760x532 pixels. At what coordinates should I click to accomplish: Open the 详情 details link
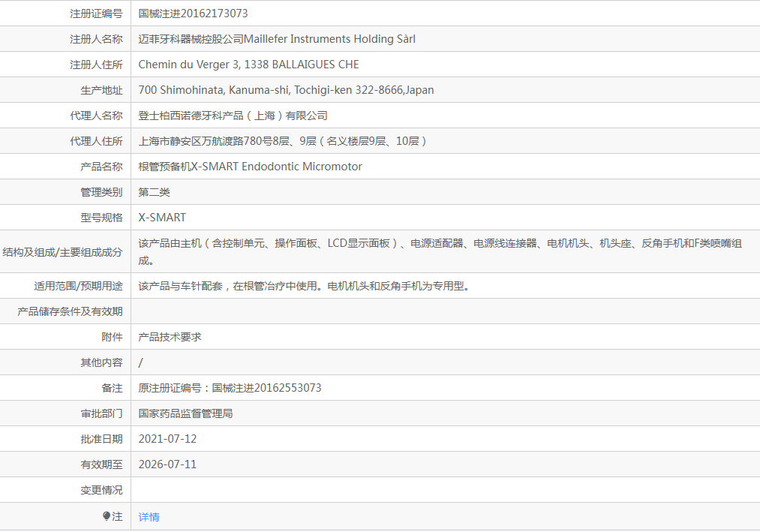tap(149, 517)
